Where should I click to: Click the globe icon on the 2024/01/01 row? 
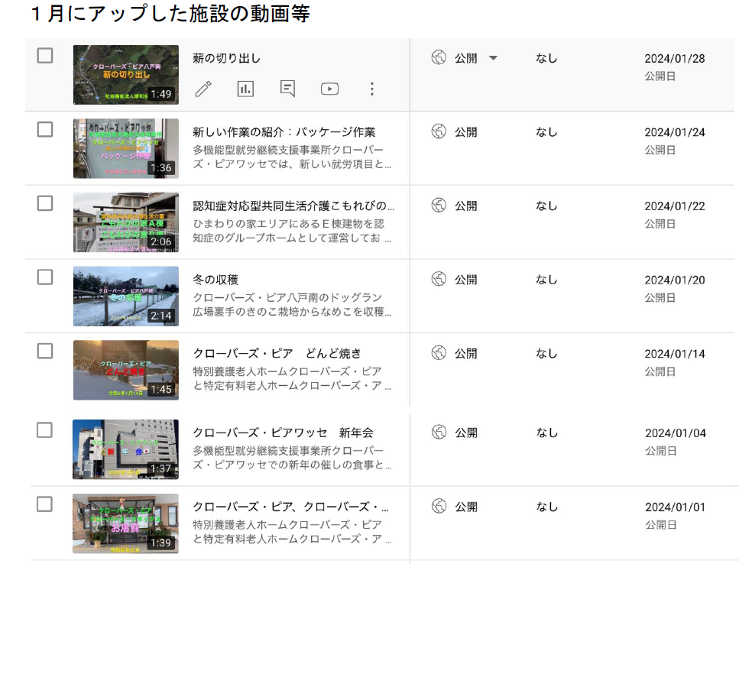(x=439, y=506)
